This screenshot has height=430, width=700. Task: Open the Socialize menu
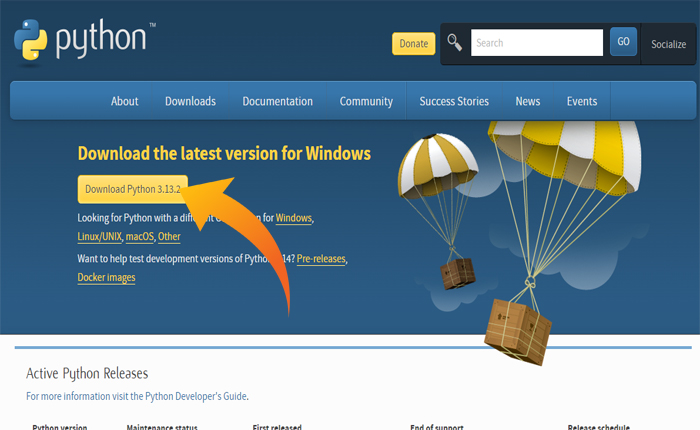(668, 44)
